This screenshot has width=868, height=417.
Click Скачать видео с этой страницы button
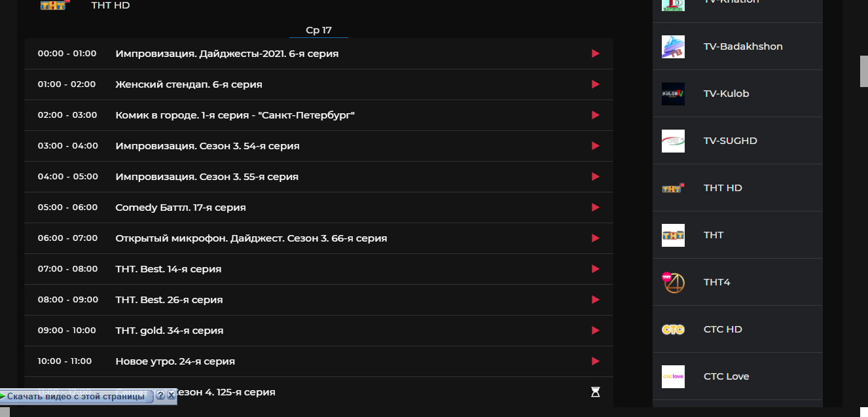coord(76,396)
